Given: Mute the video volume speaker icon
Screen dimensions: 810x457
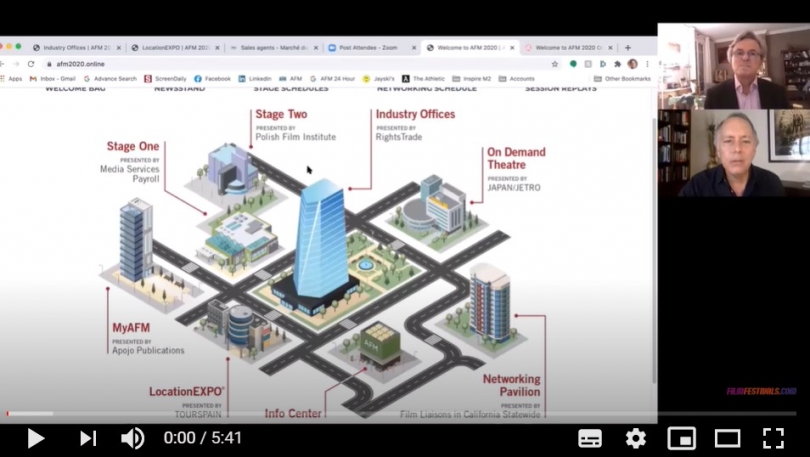Looking at the screenshot, I should pyautogui.click(x=133, y=438).
